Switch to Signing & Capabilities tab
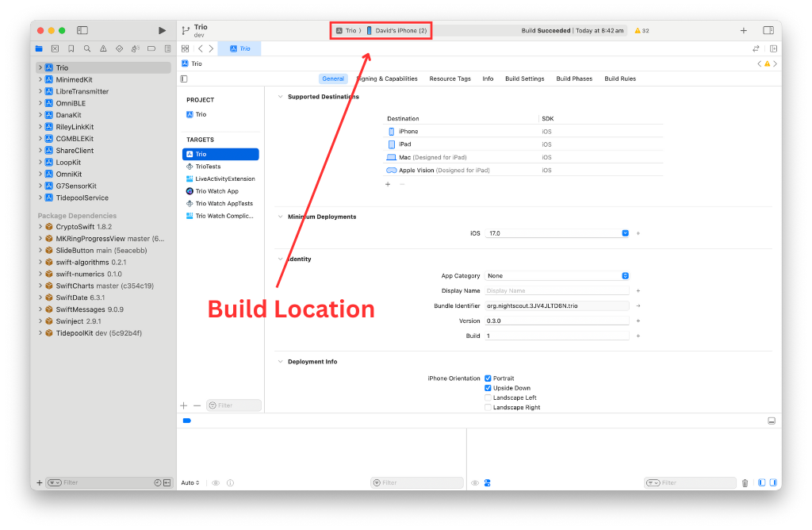The width and height of the screenshot is (812, 530). pos(387,79)
